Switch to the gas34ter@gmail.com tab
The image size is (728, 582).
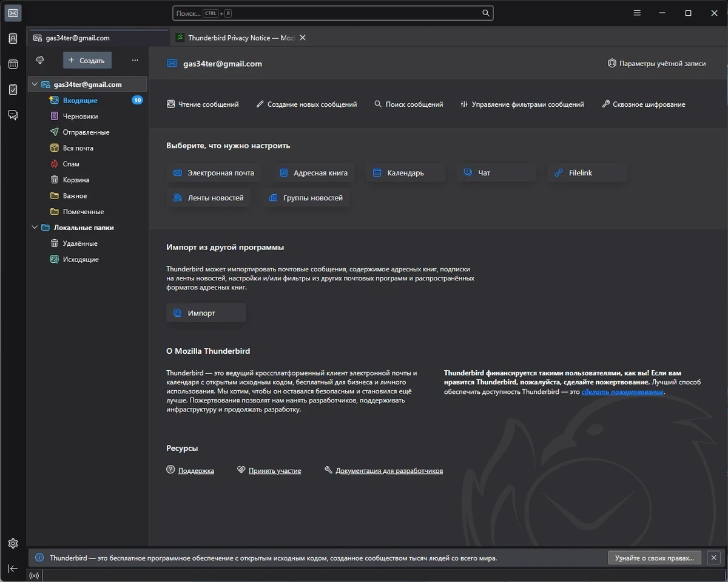click(x=98, y=38)
